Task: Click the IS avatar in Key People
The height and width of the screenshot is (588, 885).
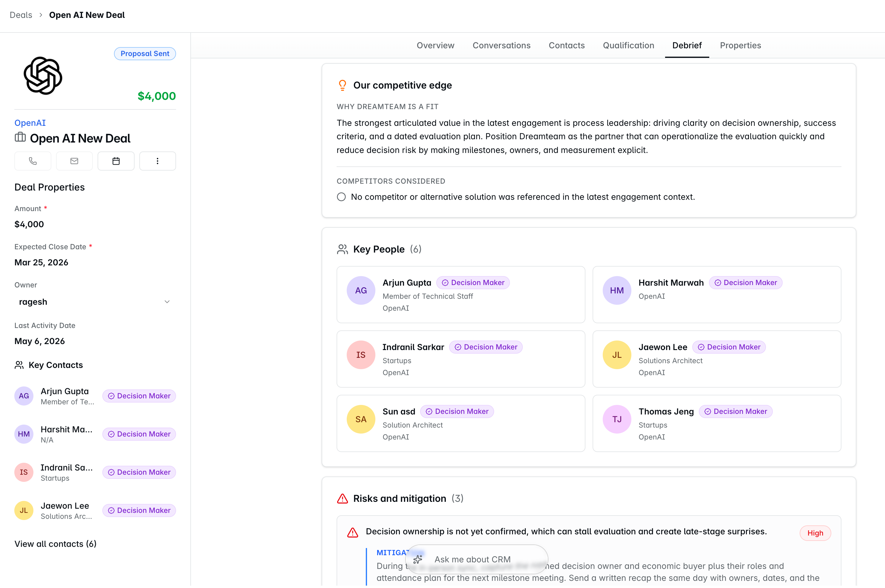Action: 361,355
